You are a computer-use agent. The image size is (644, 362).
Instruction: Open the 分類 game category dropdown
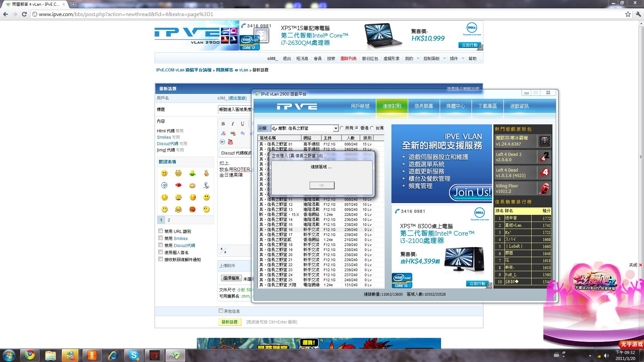[335, 128]
